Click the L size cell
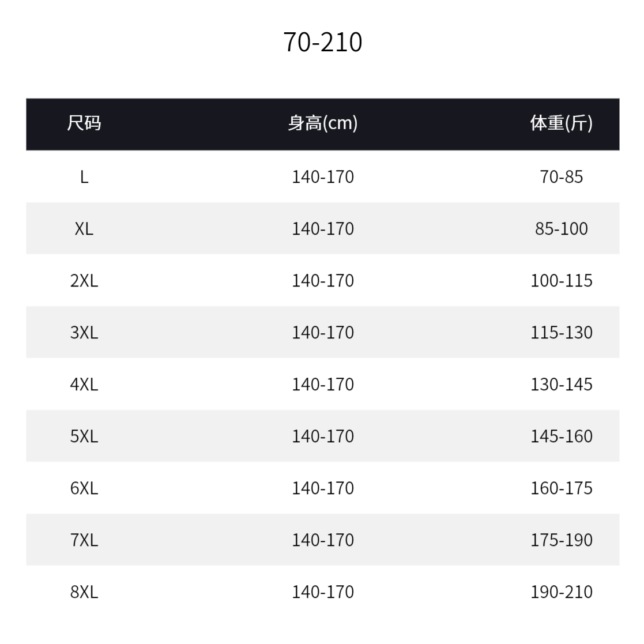644x644 pixels. coord(84,177)
